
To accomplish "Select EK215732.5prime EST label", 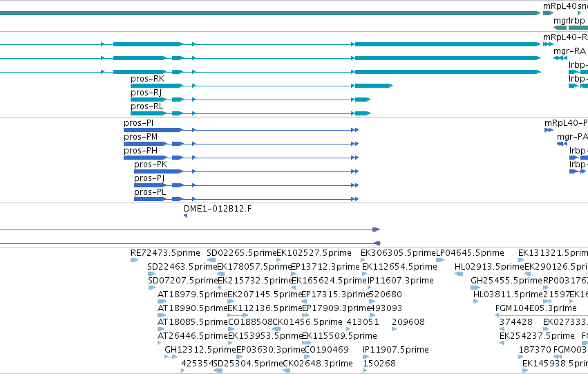I will (255, 281).
